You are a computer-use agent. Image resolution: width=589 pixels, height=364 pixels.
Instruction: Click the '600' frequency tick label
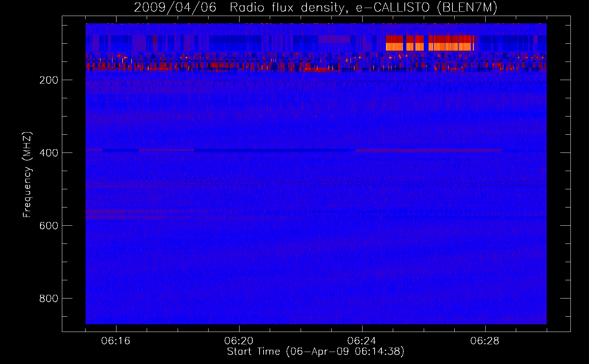49,226
